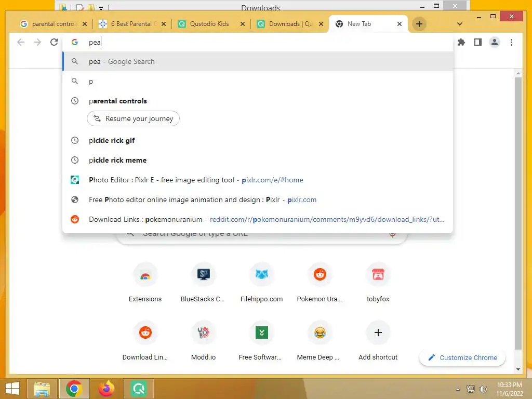Select the New Tab tab
Viewport: 532px width, 399px height.
coord(368,24)
